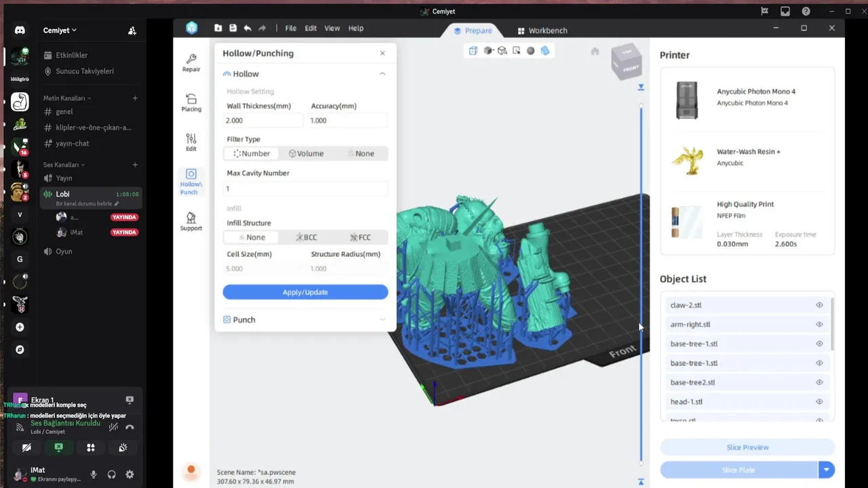Image resolution: width=868 pixels, height=488 pixels.
Task: Open Discord user settings gear
Action: tap(130, 474)
